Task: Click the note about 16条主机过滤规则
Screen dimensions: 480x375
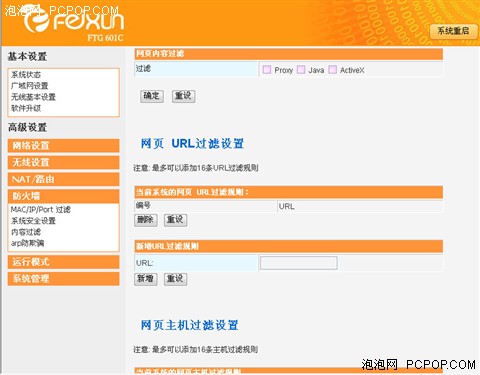Action: (196, 349)
